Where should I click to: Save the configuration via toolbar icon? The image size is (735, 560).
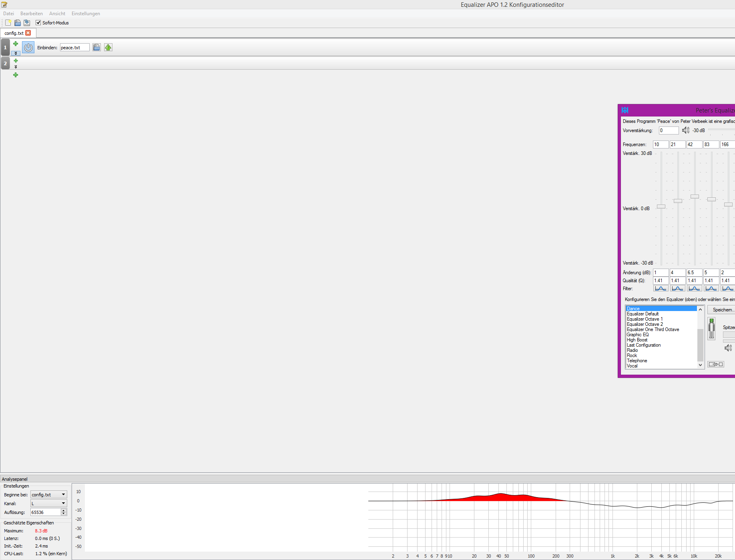click(x=27, y=23)
